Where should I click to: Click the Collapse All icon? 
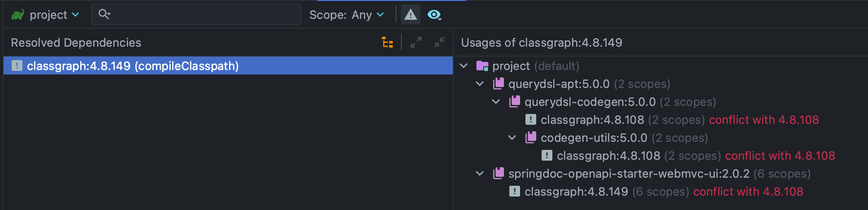point(439,43)
